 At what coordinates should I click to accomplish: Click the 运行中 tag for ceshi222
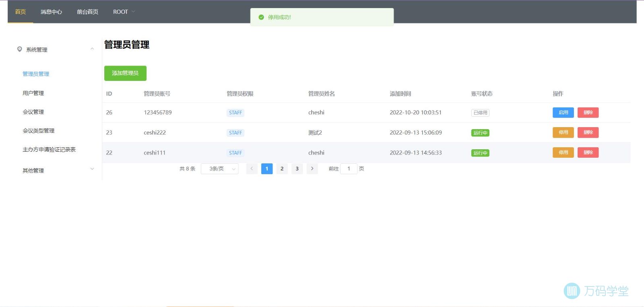click(480, 133)
